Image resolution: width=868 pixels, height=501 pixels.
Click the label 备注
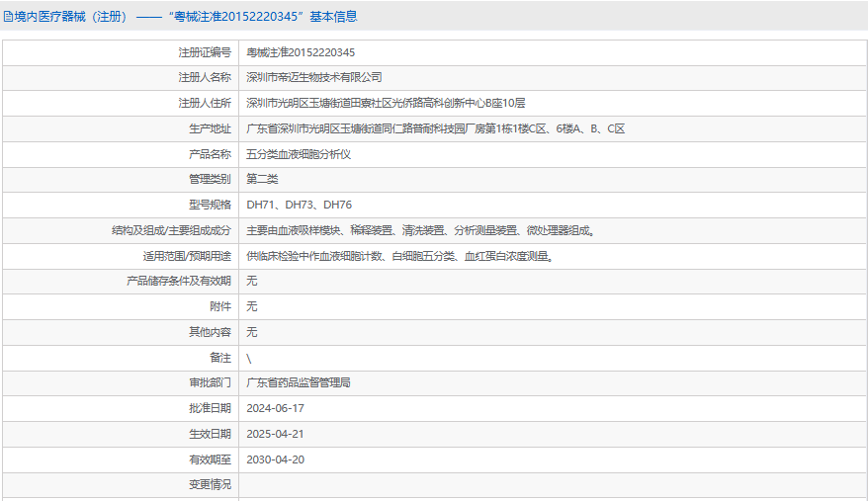(x=220, y=358)
